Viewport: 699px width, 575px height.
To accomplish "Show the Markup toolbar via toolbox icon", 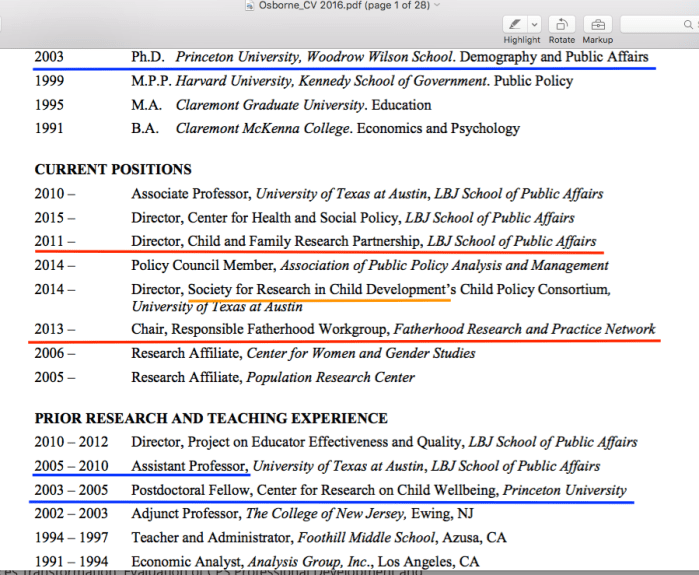I will click(x=598, y=24).
